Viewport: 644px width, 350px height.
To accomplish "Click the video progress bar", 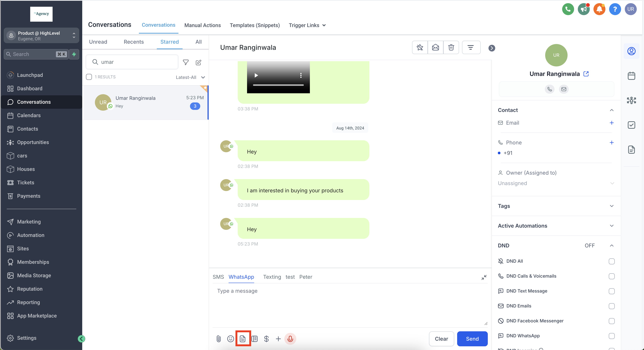I will click(278, 85).
